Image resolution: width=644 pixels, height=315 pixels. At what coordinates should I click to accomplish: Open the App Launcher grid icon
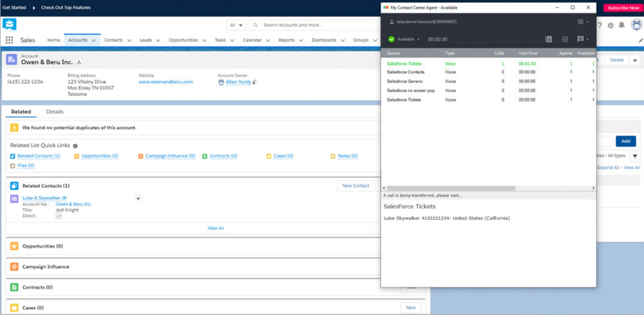[x=9, y=40]
